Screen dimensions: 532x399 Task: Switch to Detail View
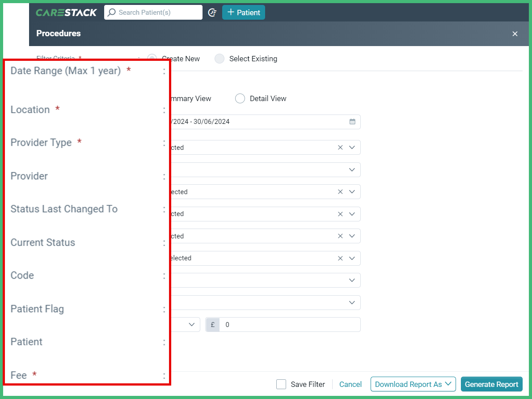(240, 98)
